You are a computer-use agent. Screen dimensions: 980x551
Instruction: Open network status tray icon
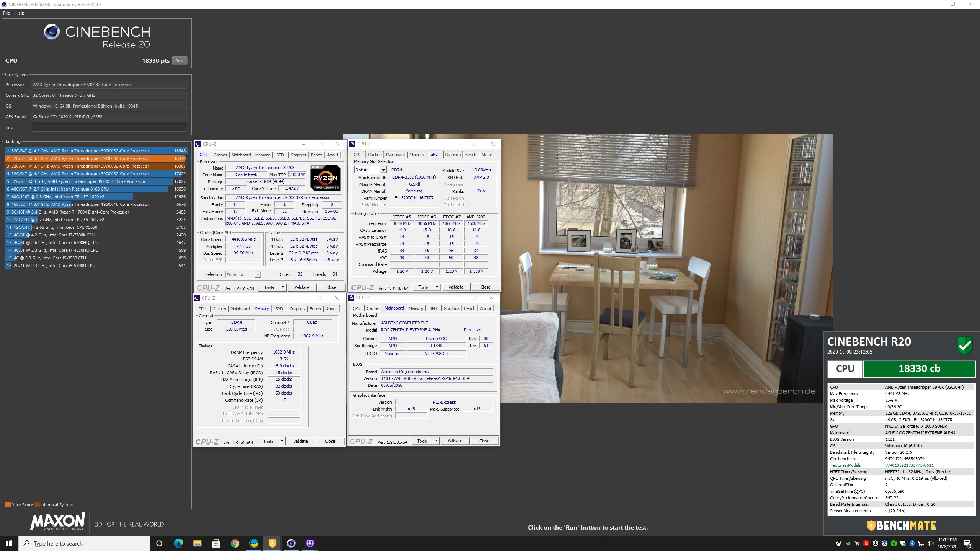[x=921, y=543]
